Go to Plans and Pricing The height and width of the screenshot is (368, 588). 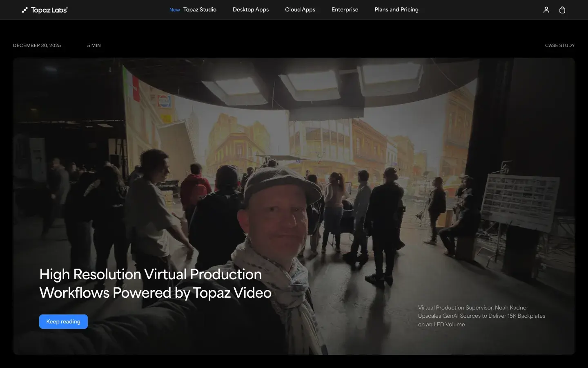[396, 10]
